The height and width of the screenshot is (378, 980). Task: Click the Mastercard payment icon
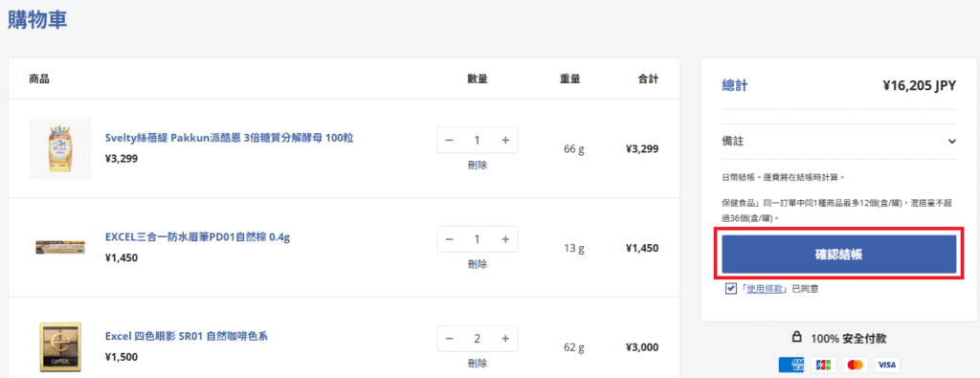pyautogui.click(x=855, y=365)
